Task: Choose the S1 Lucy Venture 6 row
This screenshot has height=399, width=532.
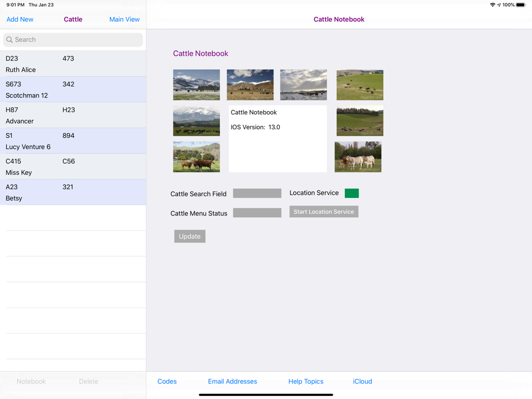Action: tap(73, 141)
